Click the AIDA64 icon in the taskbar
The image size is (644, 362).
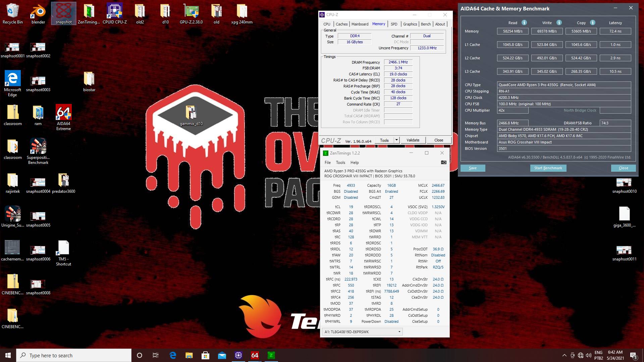tap(255, 355)
